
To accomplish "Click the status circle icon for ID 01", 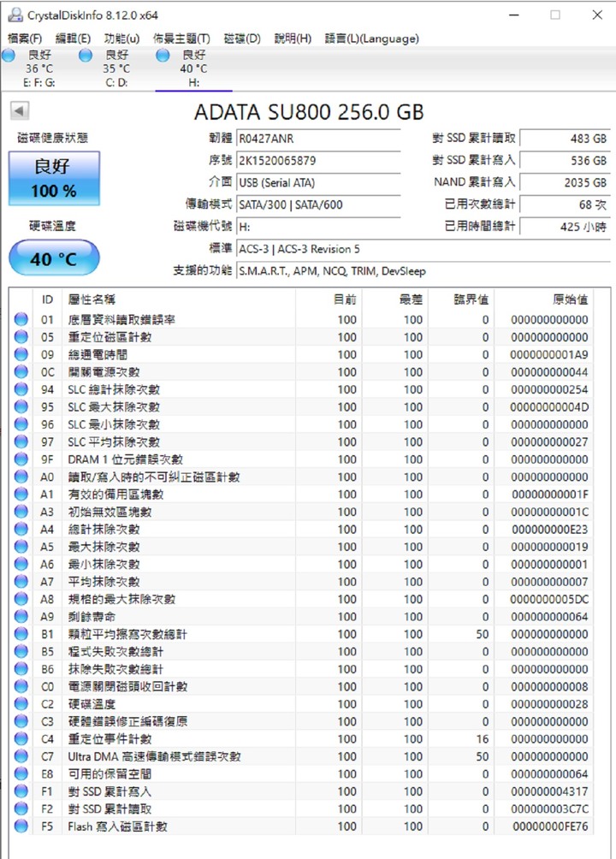I will coord(21,319).
